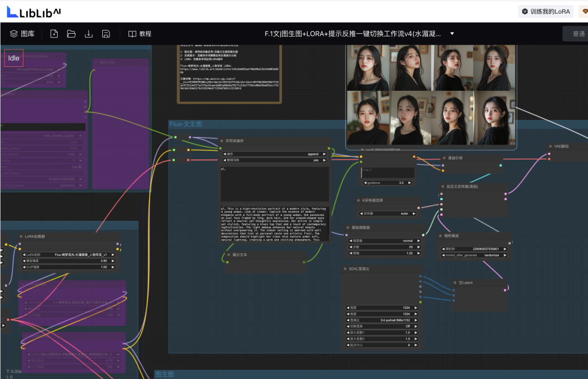588x379 pixels.
Task: Click the LibLib AI logo
Action: tap(33, 10)
